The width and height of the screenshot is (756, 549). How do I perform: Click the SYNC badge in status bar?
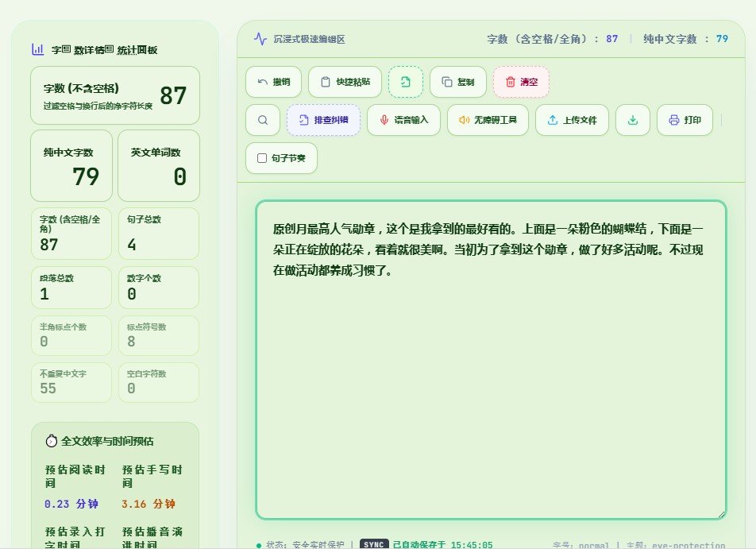(x=374, y=544)
